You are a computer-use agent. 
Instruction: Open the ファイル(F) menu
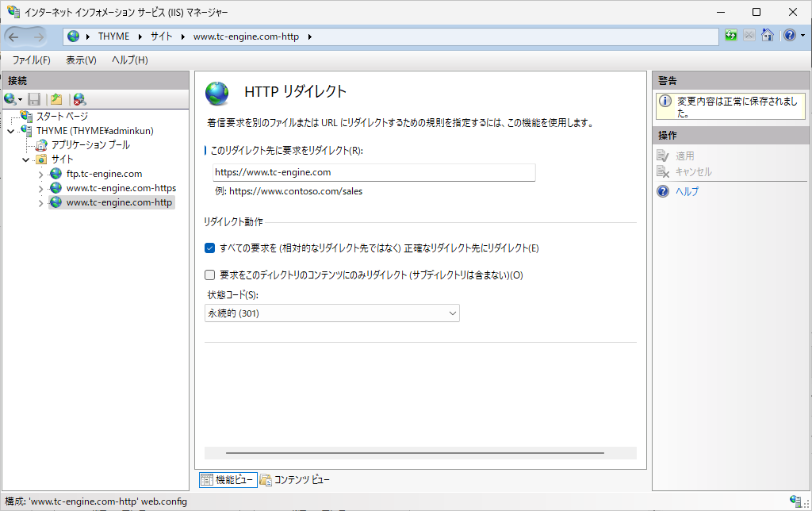tap(31, 60)
